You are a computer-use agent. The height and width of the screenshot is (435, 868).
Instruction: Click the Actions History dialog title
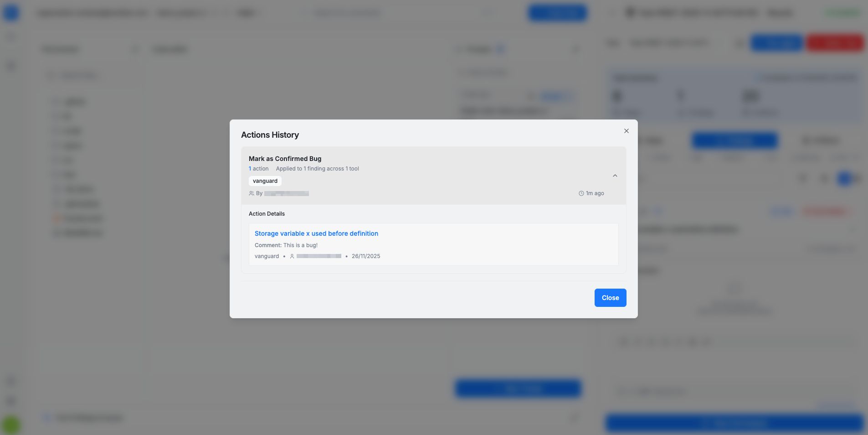[270, 135]
